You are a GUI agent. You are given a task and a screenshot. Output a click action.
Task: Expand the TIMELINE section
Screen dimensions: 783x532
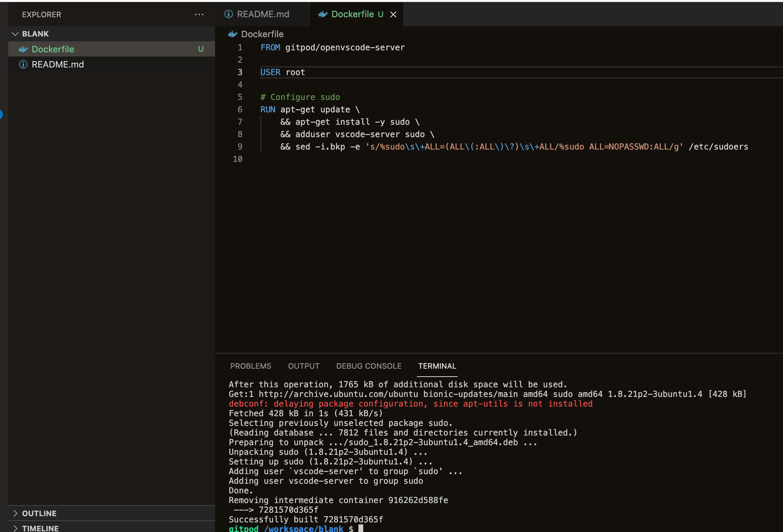click(40, 528)
